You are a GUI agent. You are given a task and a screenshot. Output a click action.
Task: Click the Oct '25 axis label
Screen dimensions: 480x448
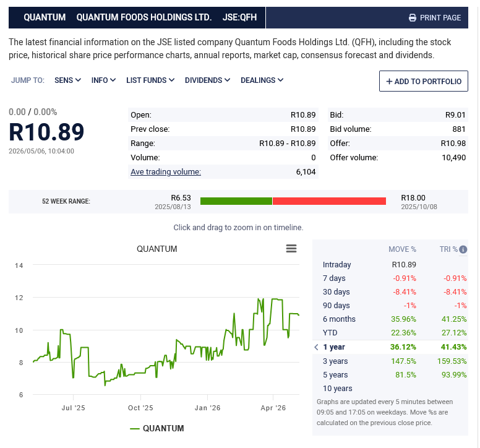click(140, 408)
